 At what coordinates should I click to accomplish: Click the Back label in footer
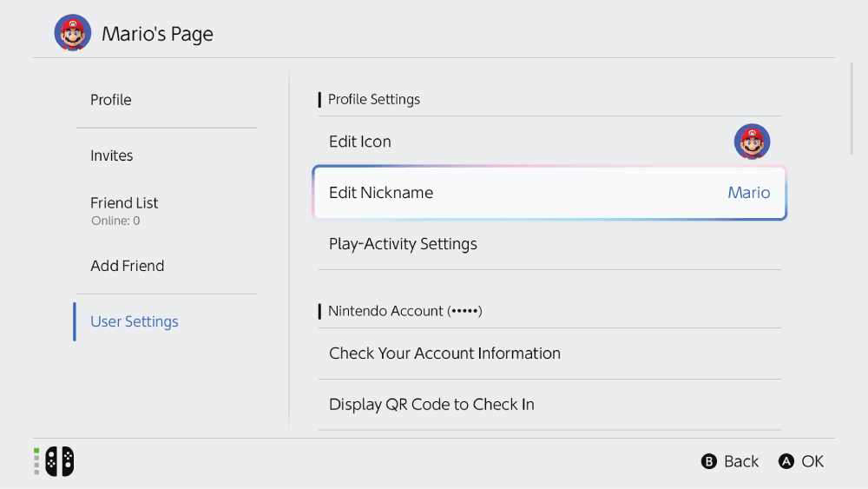[x=740, y=461]
